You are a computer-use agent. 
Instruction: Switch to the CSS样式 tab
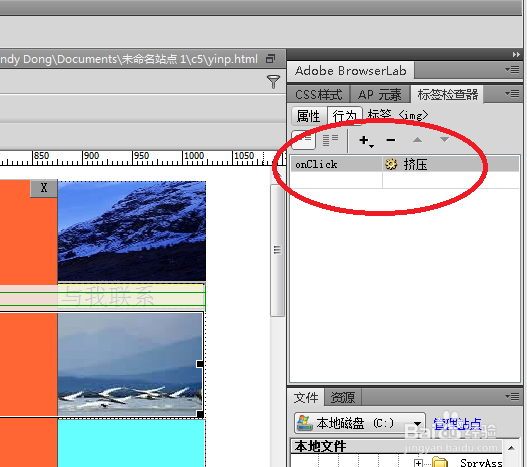[319, 95]
